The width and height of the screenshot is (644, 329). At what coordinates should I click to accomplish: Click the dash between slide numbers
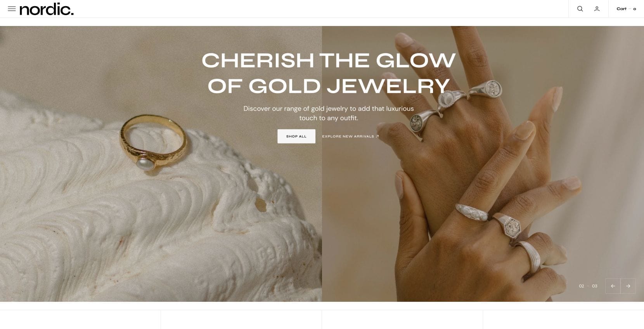point(588,286)
